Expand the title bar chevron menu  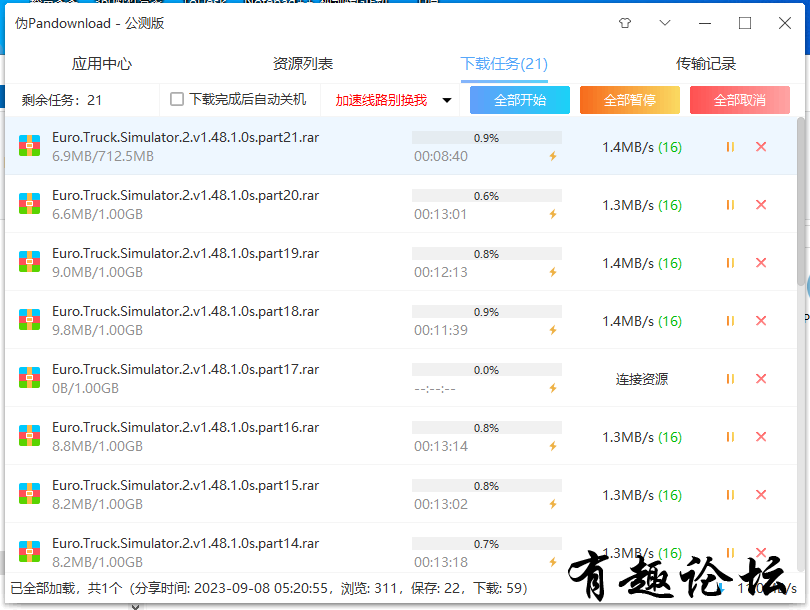click(665, 23)
